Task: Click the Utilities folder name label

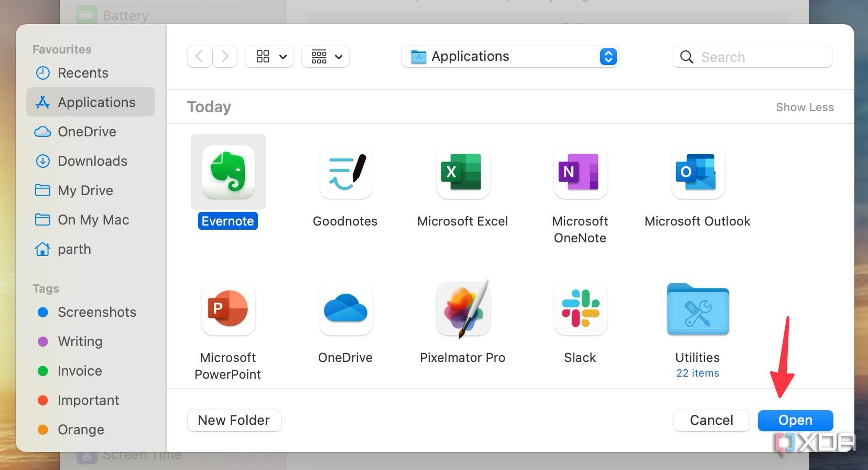Action: (698, 357)
